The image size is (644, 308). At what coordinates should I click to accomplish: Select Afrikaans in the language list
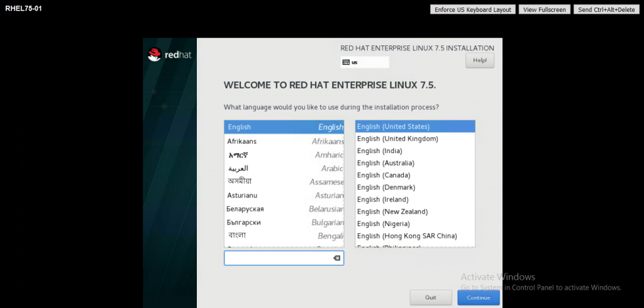coord(284,141)
